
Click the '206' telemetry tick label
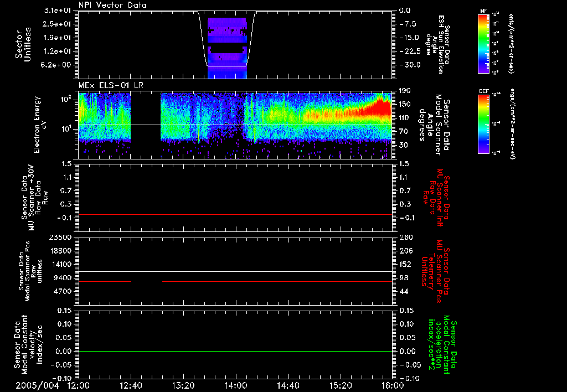pos(406,251)
